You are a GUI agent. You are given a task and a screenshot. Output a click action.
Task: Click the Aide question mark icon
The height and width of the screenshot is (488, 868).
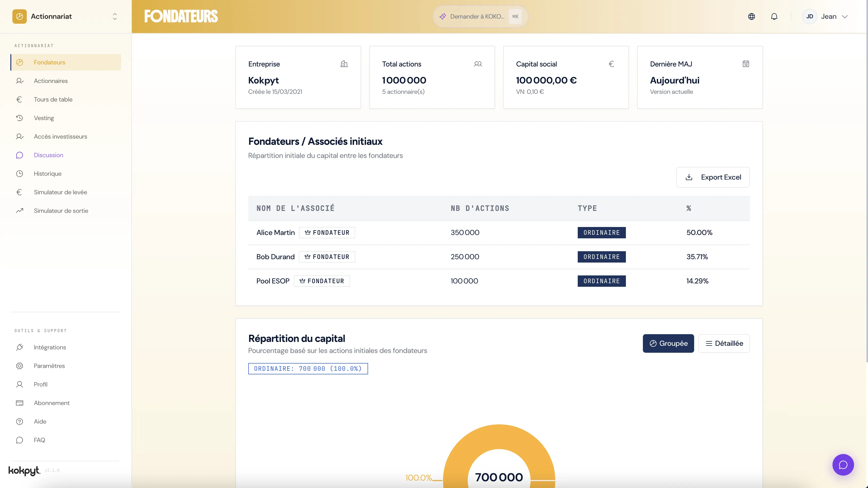20,421
